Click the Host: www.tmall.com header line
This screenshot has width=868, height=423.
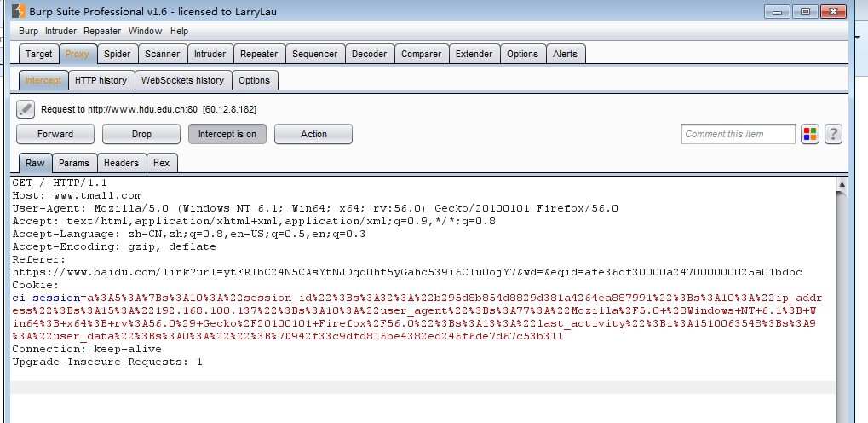pos(77,195)
